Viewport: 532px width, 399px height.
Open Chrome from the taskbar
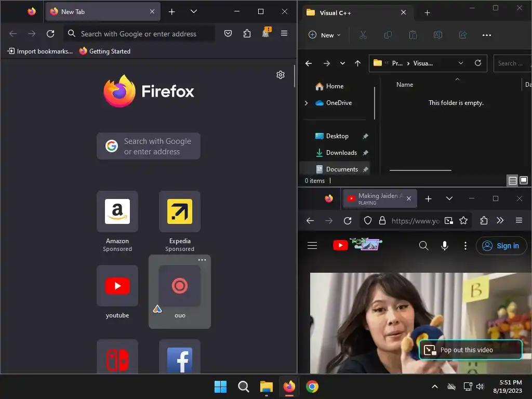pyautogui.click(x=312, y=387)
